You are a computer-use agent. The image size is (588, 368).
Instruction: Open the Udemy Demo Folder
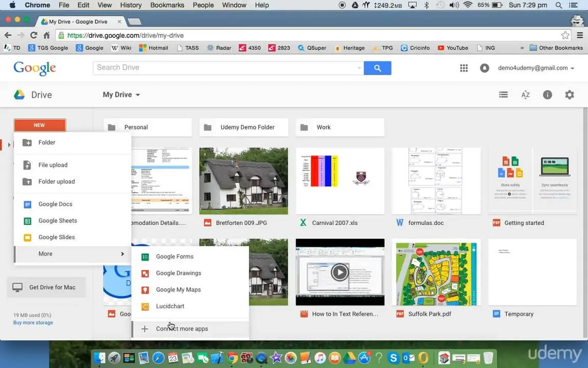(244, 127)
